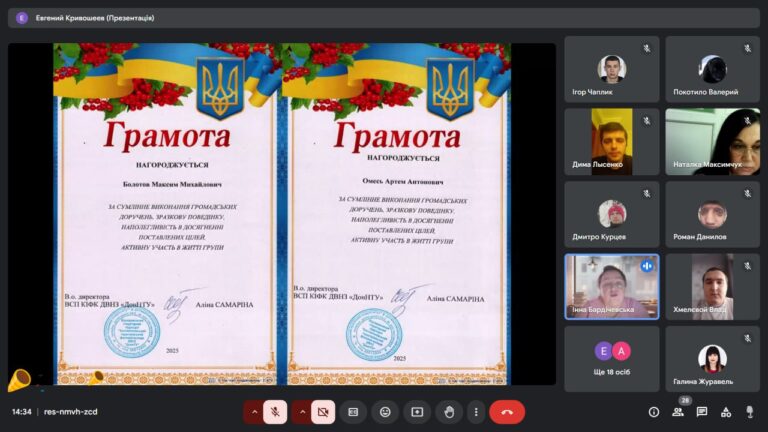Viewport: 768px width, 432px height.
Task: Click muted mic icon on Роман Данилов tile
Action: (x=747, y=193)
